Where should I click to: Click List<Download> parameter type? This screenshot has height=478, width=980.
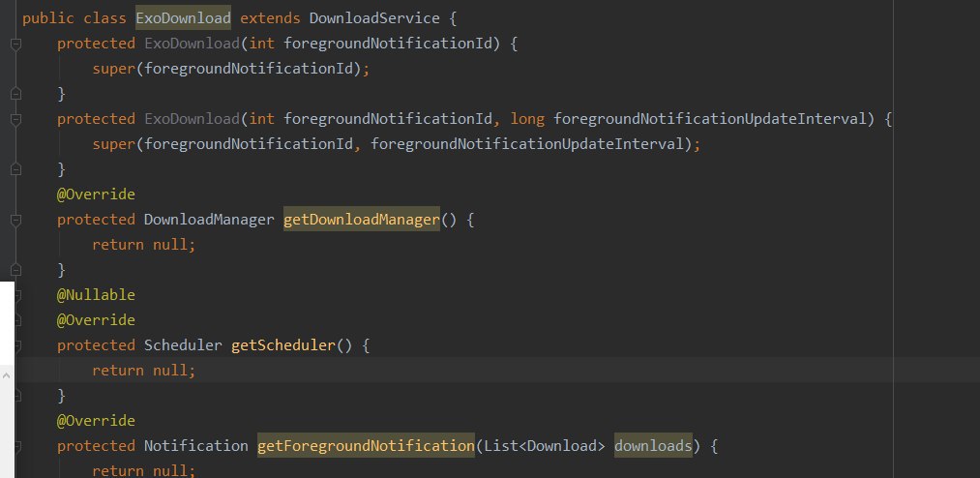[x=545, y=446]
